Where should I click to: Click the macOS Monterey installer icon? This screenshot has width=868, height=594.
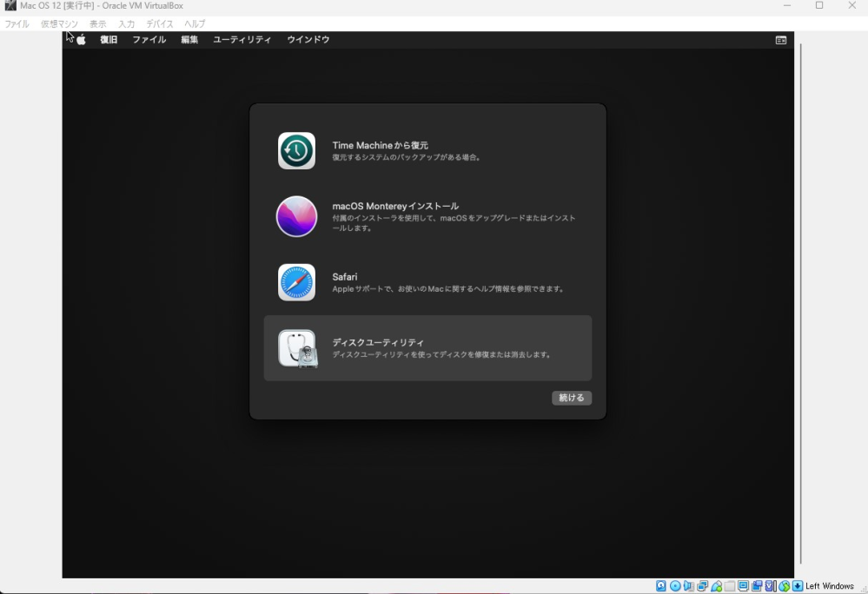pyautogui.click(x=296, y=215)
